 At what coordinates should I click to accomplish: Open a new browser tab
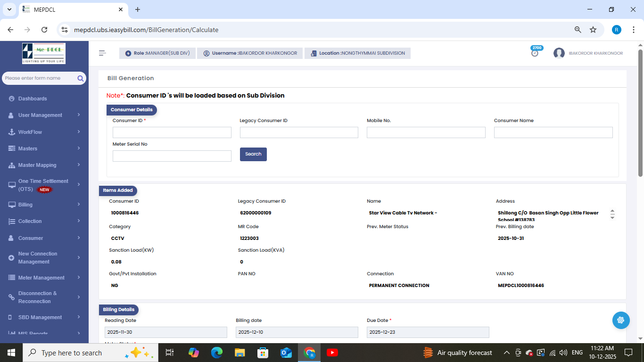[138, 9]
